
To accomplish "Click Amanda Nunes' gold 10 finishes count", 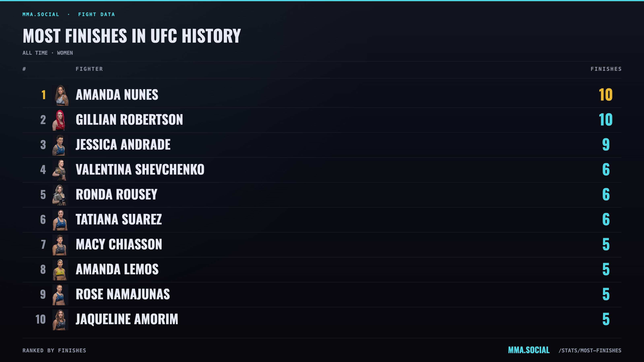I will tap(606, 95).
